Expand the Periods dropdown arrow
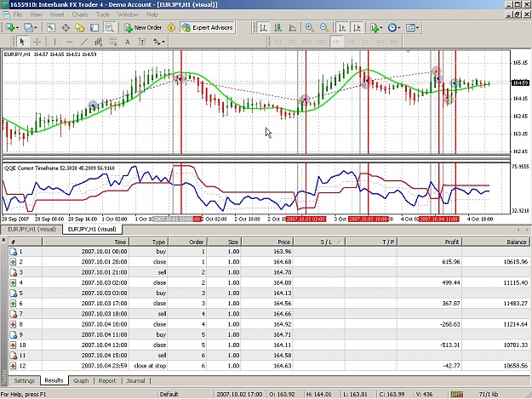Image resolution: width=532 pixels, height=399 pixels. (399, 28)
